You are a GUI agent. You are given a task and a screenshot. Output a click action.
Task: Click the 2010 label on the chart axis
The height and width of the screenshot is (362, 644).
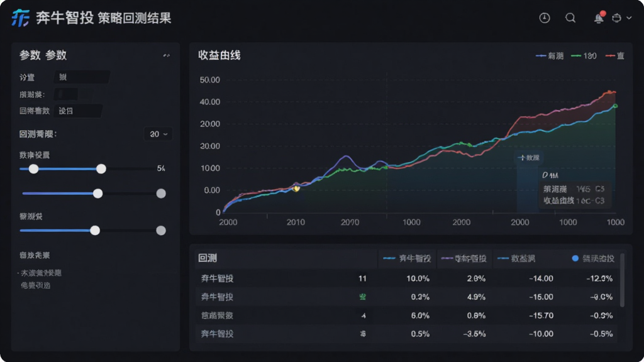click(296, 222)
